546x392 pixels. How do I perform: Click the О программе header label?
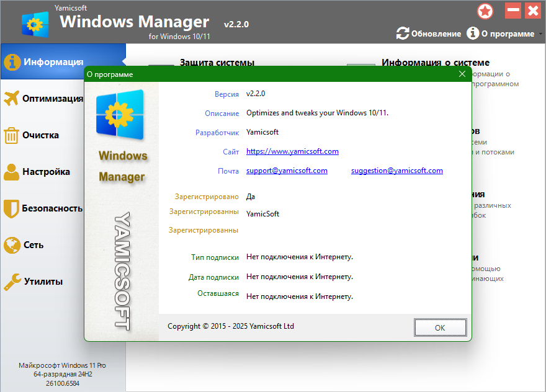[508, 33]
